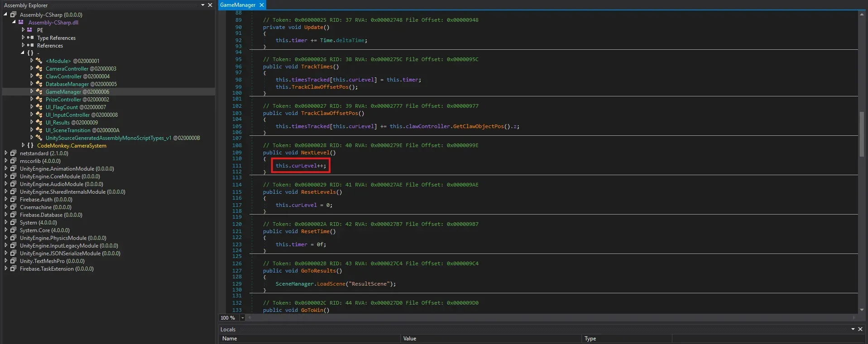This screenshot has width=868, height=344.
Task: Expand the DatabaseManager class node
Action: click(x=32, y=84)
